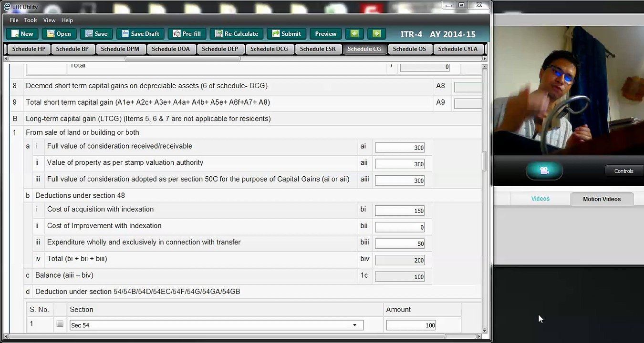Switch to Schedule OS tab

[x=409, y=49]
